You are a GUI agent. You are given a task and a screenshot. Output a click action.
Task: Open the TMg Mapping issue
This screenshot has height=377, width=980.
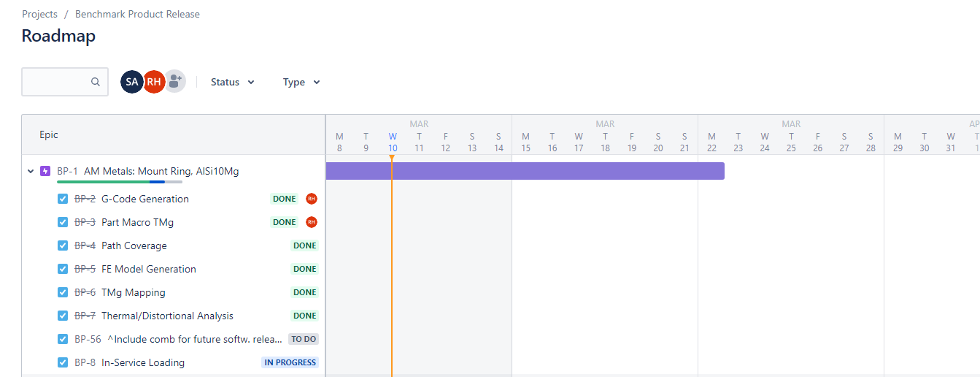134,292
